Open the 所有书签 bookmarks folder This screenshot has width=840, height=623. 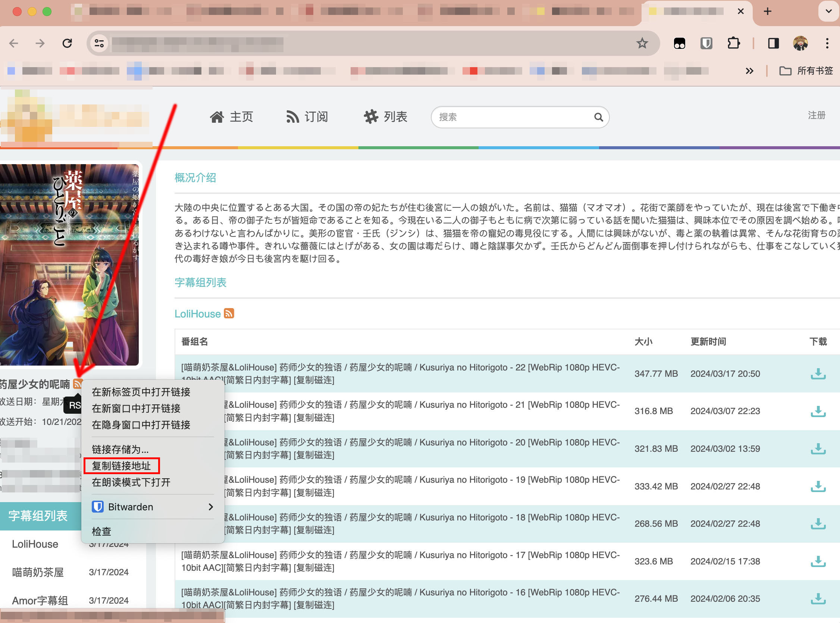[x=806, y=71]
